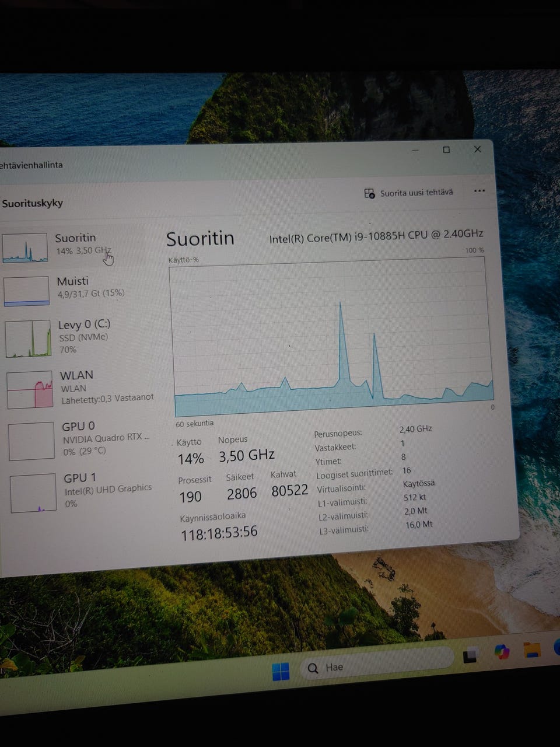The image size is (560, 747).
Task: Maximize the Tehtävienhallinta window
Action: pyautogui.click(x=446, y=150)
